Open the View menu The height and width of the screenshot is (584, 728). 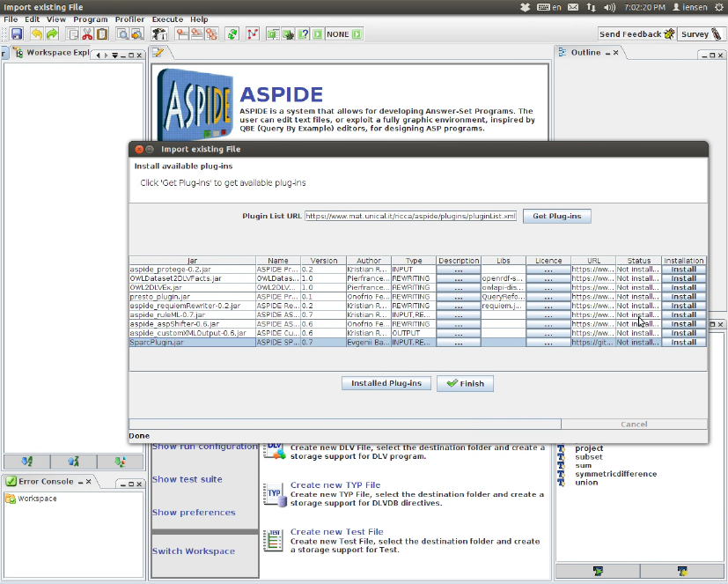(56, 19)
